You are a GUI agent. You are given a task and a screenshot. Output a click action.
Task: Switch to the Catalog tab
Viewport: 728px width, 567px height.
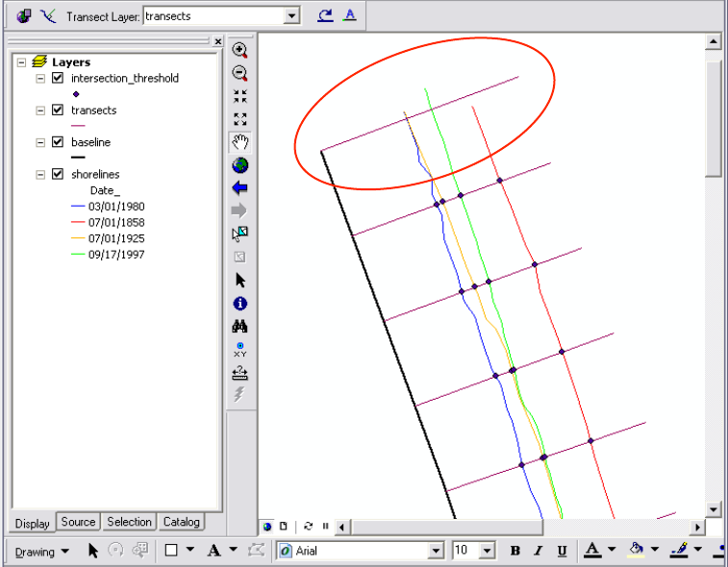pos(181,522)
